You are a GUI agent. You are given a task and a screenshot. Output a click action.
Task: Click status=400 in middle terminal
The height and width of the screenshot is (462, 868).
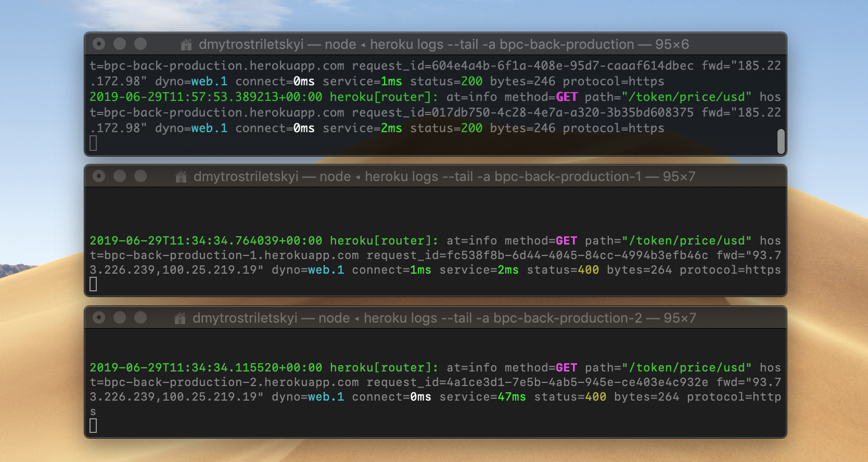(563, 270)
